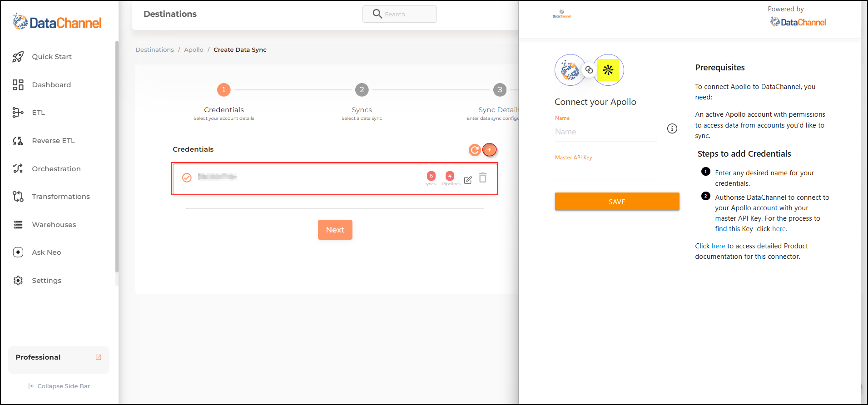868x405 pixels.
Task: Click the Professional plan card
Action: [x=59, y=360]
